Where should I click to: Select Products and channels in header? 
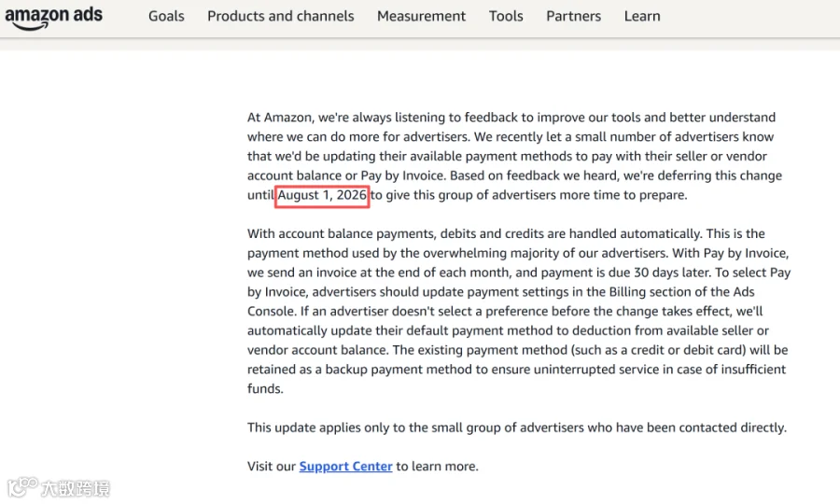coord(281,16)
